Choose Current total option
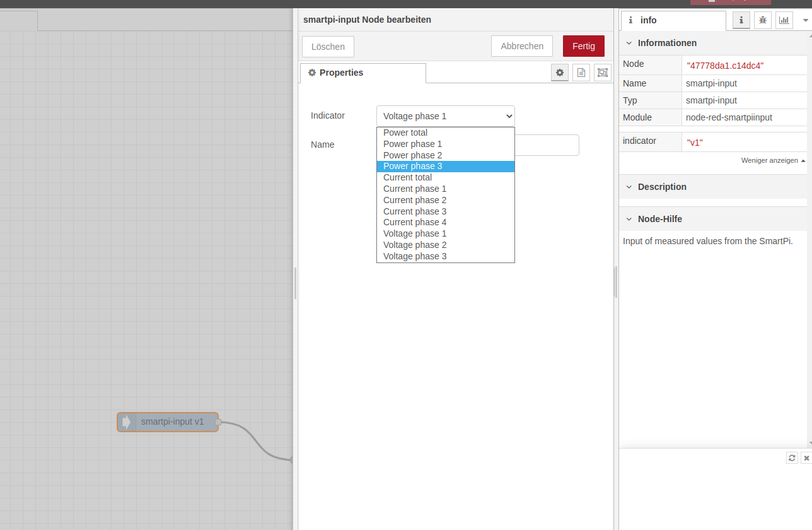 click(x=446, y=177)
